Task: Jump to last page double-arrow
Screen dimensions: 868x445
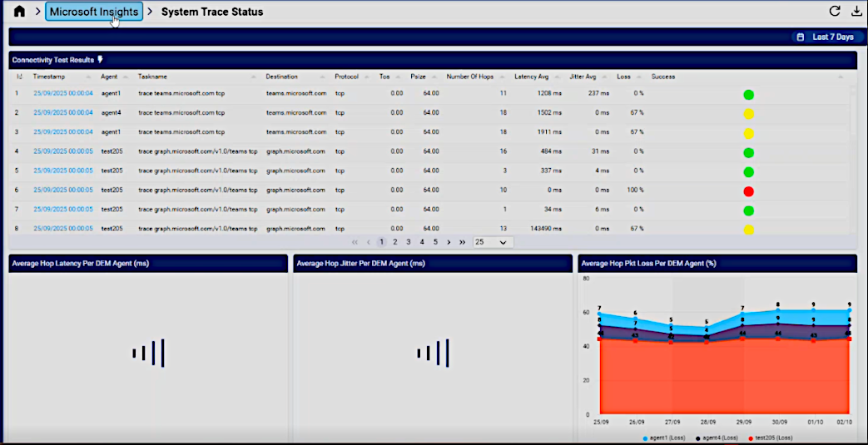Action: coord(462,242)
